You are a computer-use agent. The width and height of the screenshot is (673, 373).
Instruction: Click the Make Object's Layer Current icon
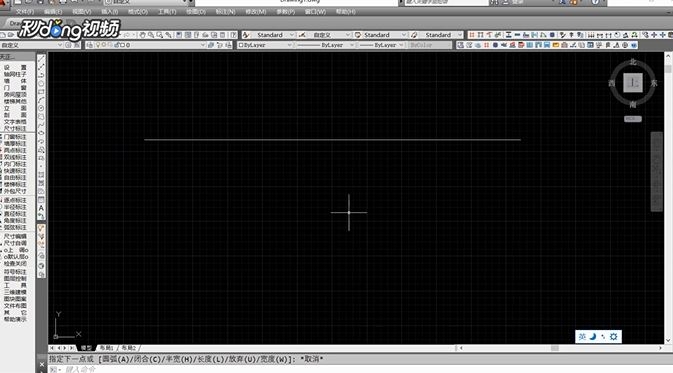coord(211,45)
